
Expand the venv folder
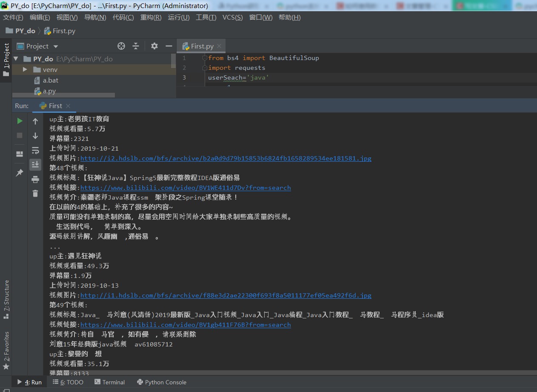(25, 69)
